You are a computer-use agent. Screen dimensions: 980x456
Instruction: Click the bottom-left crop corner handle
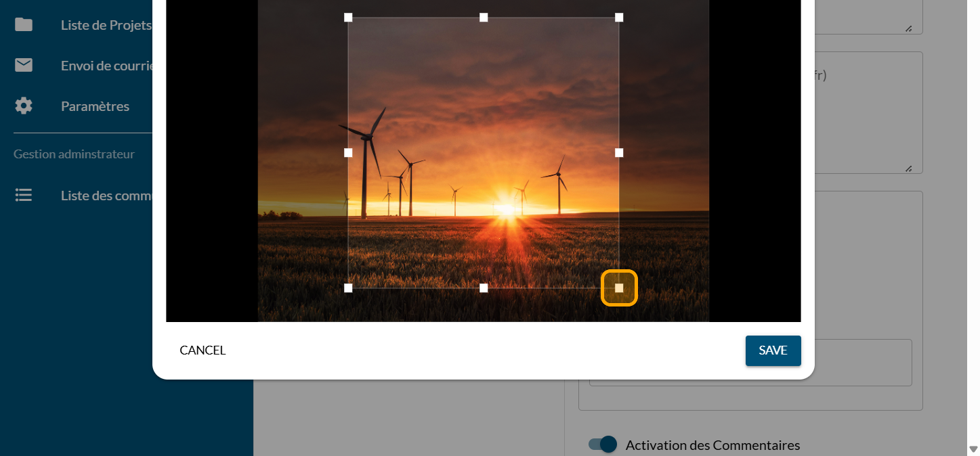[348, 288]
